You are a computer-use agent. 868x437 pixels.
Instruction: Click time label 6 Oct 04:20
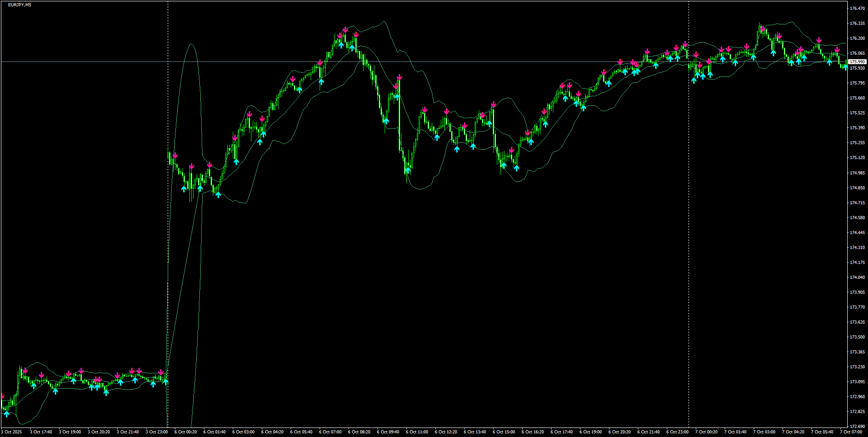[272, 432]
